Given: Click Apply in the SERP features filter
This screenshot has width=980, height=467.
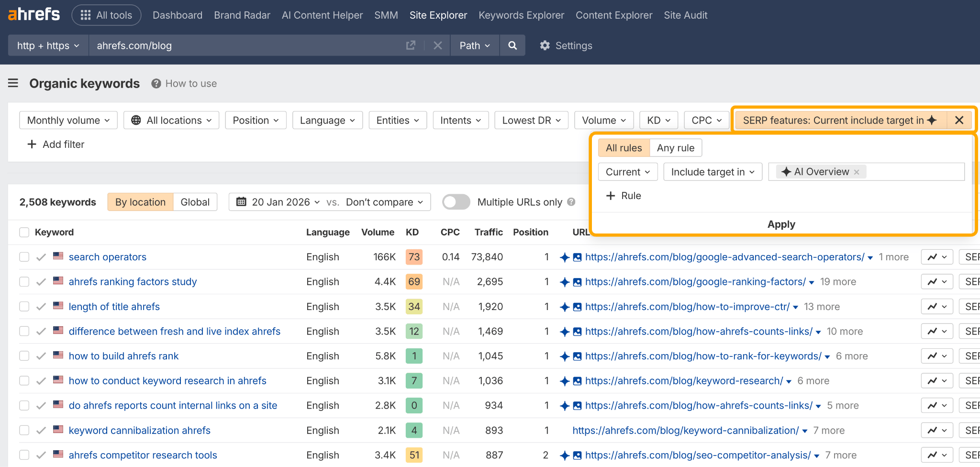Looking at the screenshot, I should coord(781,224).
